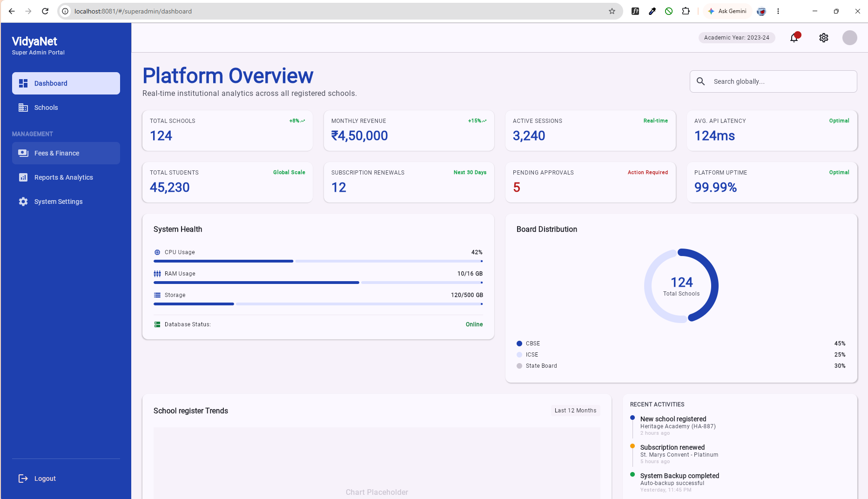Image resolution: width=868 pixels, height=499 pixels.
Task: Click the System Settings gear icon in sidebar
Action: coord(23,202)
